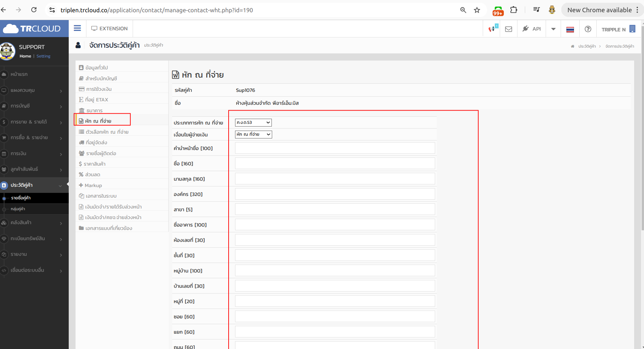Expand the top bar caret dropdown

pyautogui.click(x=554, y=29)
